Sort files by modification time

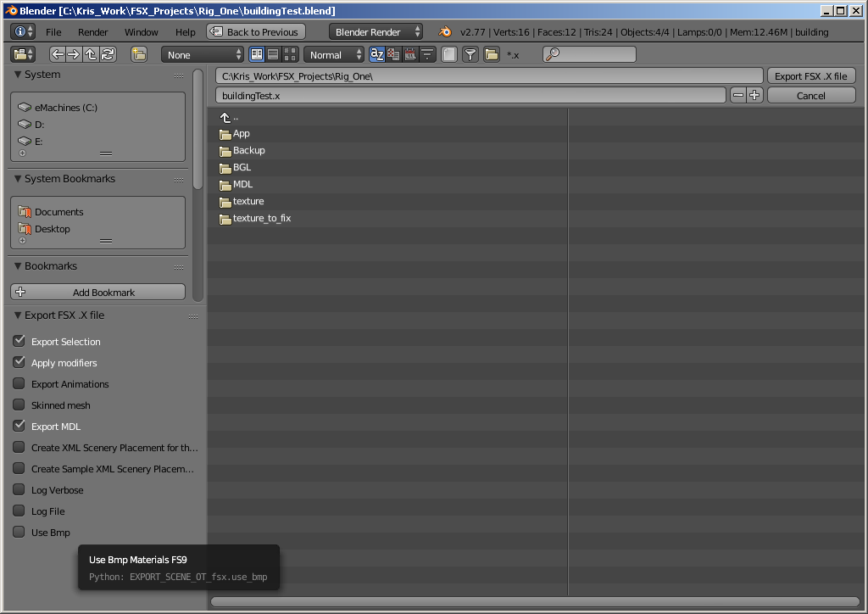click(x=411, y=54)
